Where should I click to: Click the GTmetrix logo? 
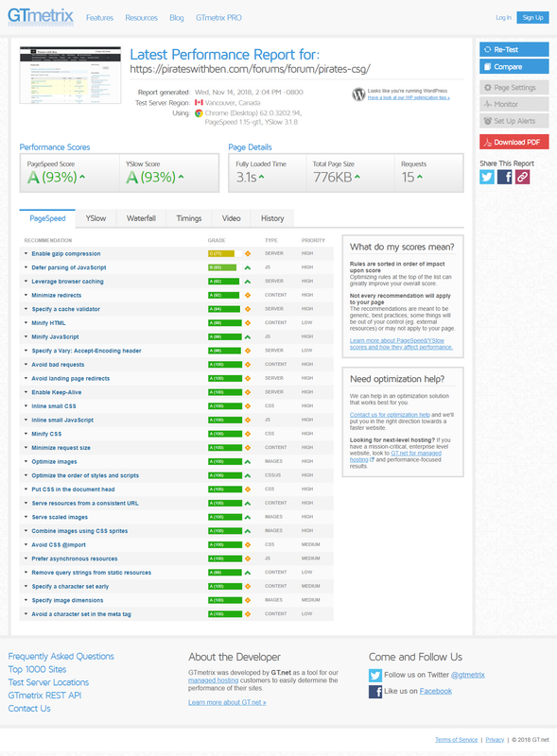[41, 16]
